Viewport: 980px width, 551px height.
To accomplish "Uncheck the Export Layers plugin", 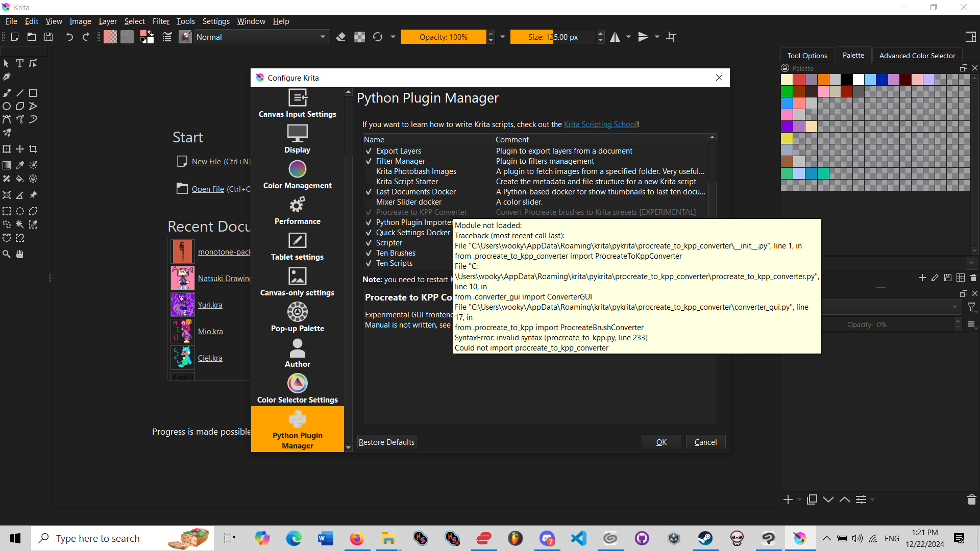I will [369, 151].
